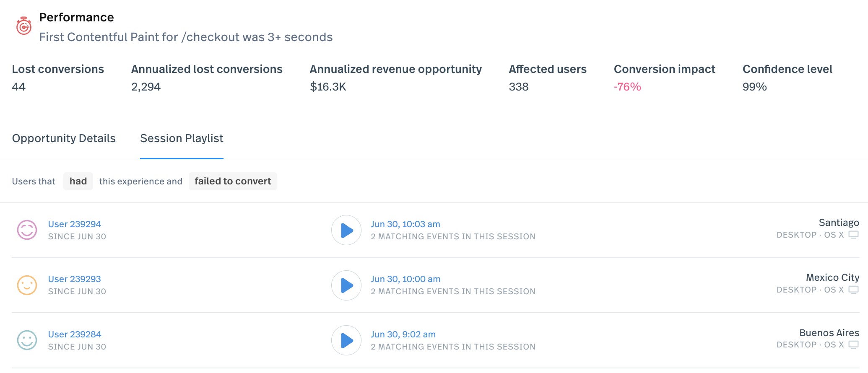This screenshot has width=868, height=373.
Task: Click the desktop monitor icon in Mexico City row
Action: [x=853, y=290]
